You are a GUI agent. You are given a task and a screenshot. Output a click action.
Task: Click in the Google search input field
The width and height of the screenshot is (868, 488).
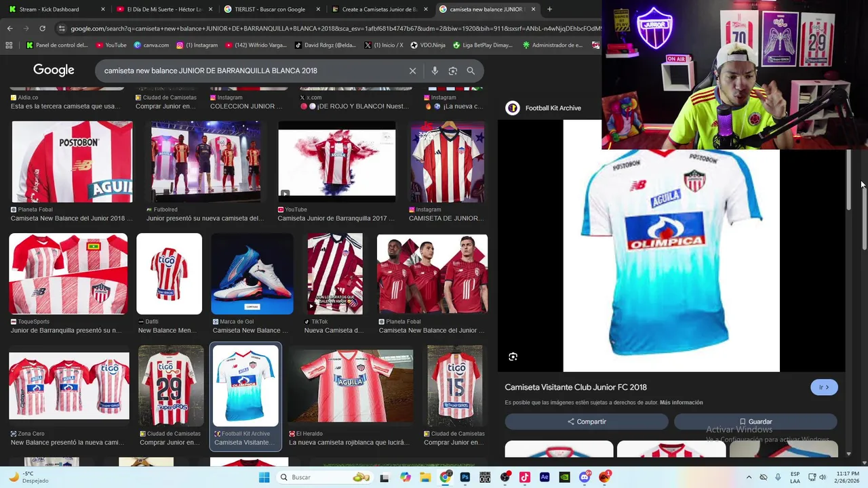tap(251, 70)
